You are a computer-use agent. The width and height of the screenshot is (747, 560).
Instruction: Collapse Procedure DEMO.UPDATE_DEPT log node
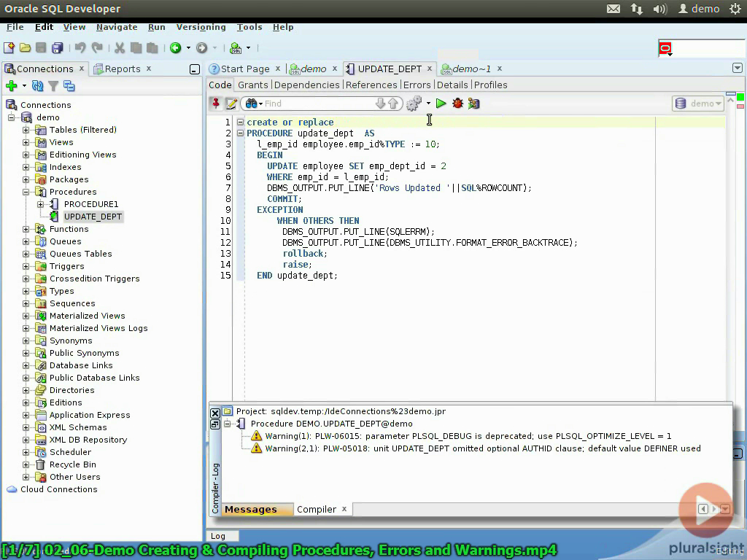click(x=228, y=424)
